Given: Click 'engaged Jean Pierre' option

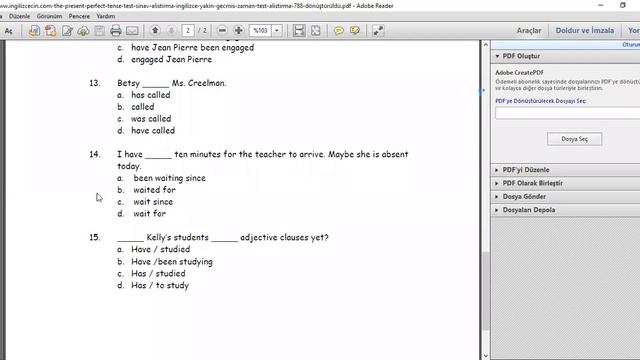Looking at the screenshot, I should pos(171,60).
